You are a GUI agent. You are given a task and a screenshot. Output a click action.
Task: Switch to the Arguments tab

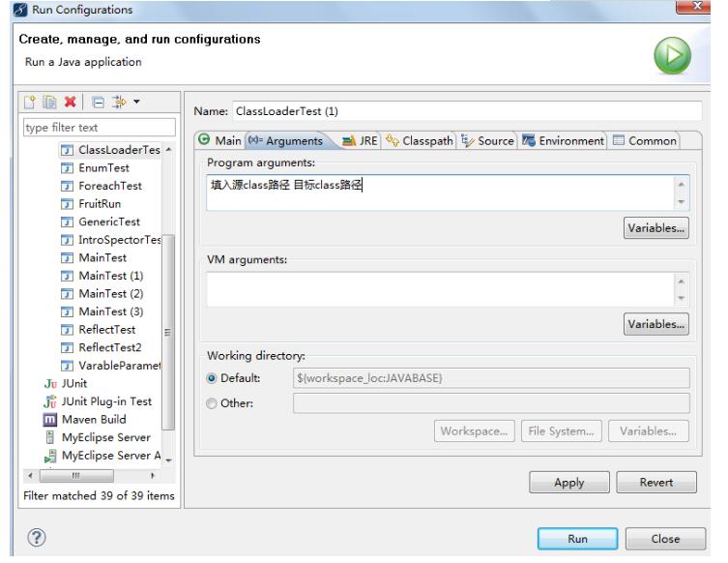coord(286,141)
